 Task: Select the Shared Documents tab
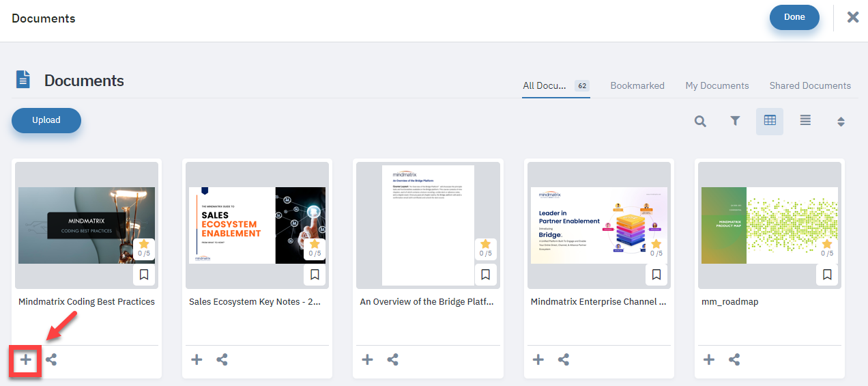pyautogui.click(x=810, y=85)
